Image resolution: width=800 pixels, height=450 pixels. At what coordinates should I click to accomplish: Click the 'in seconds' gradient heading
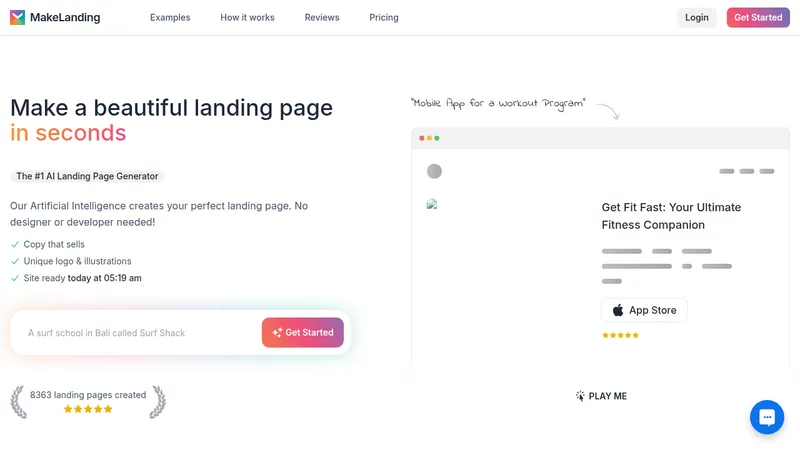[68, 133]
